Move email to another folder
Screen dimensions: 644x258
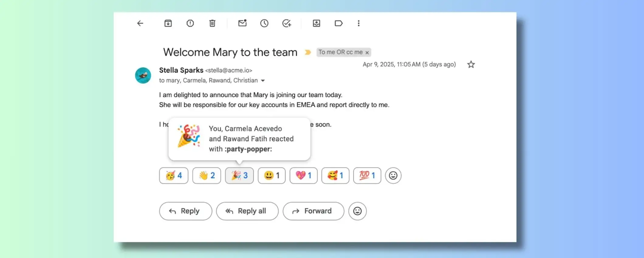point(317,23)
